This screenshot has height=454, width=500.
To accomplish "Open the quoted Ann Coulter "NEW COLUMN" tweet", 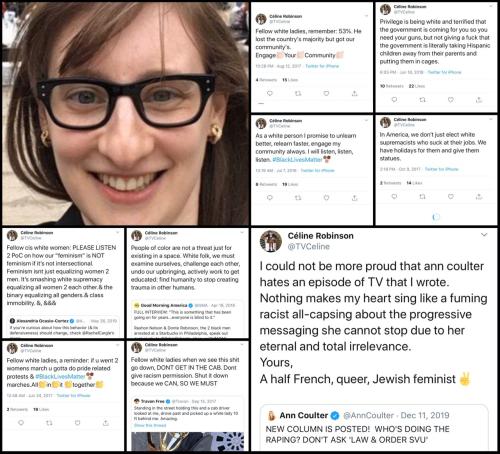I will [x=374, y=428].
